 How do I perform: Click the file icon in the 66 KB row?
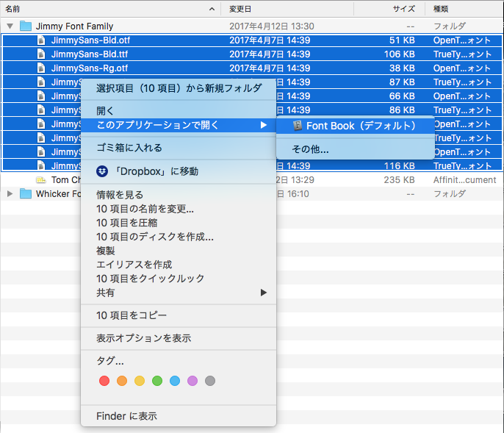click(x=41, y=96)
